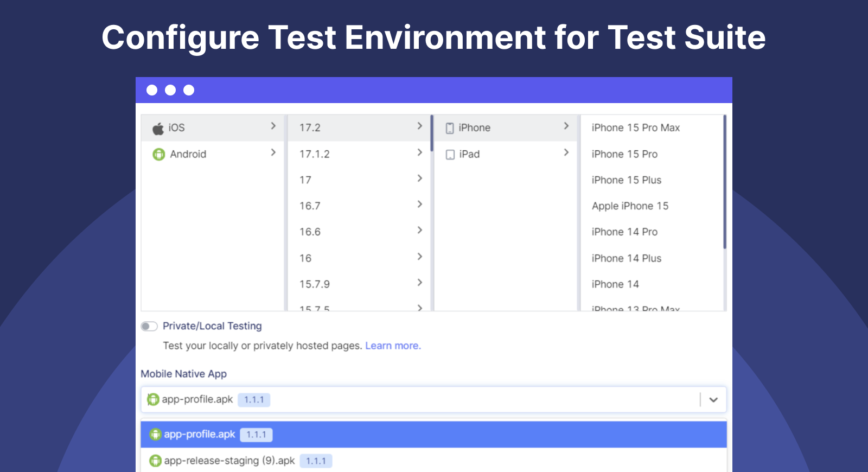The image size is (868, 472).
Task: Enable the Private/Local Testing toggle
Action: (x=149, y=326)
